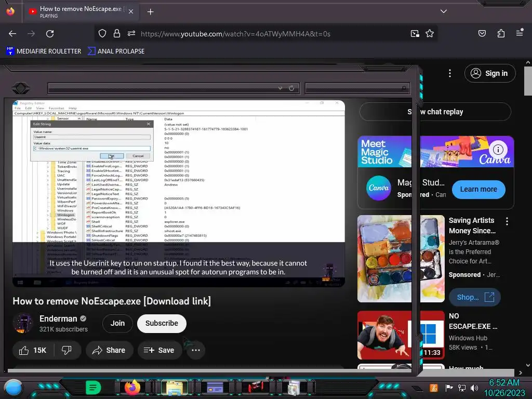Select the How to remove NoEscape.exe tab
The image size is (532, 399).
click(81, 12)
